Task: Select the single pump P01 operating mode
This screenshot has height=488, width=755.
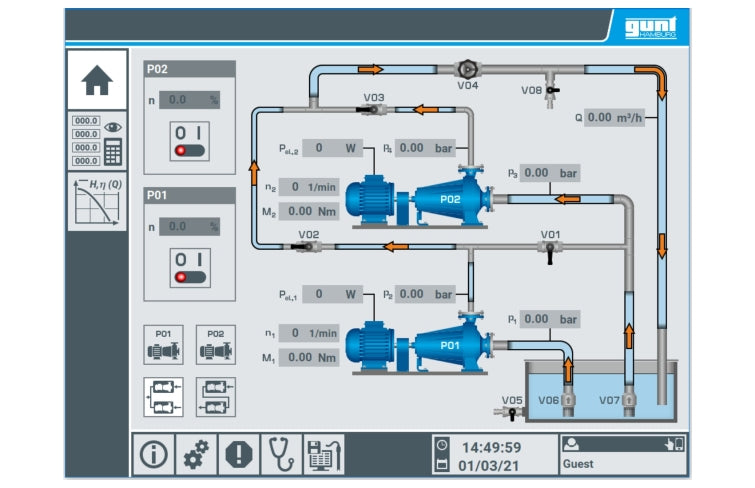Action: click(x=163, y=344)
